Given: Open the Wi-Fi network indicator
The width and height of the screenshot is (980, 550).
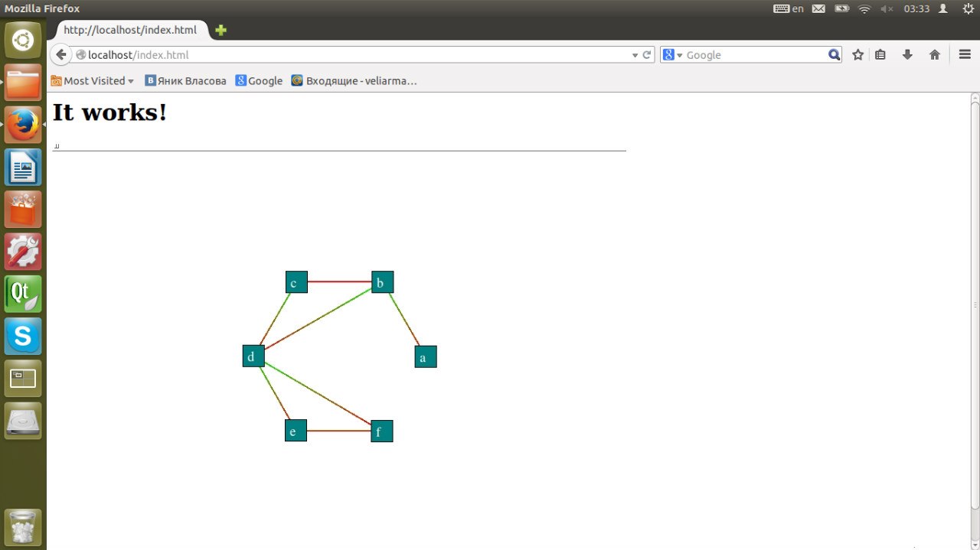Looking at the screenshot, I should pyautogui.click(x=864, y=8).
